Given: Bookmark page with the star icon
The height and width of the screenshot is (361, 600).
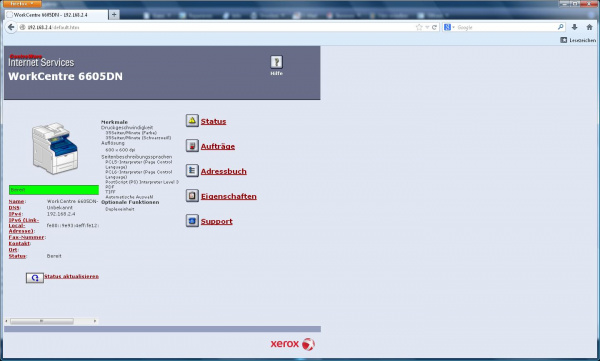Looking at the screenshot, I should (x=419, y=27).
